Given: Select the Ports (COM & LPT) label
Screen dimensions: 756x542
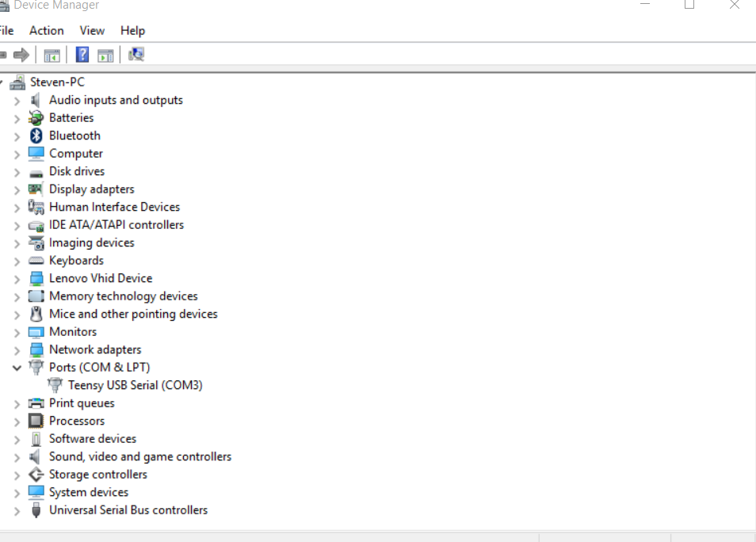Looking at the screenshot, I should coord(99,368).
